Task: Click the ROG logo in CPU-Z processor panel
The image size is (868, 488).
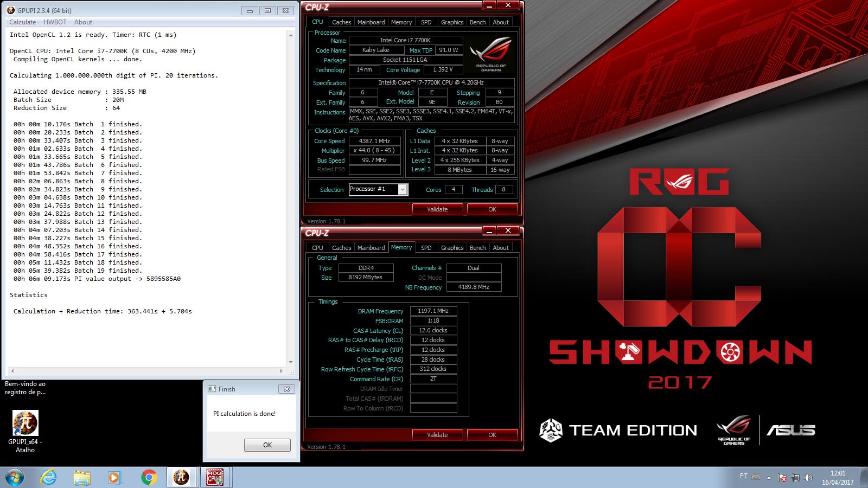Action: (x=491, y=54)
